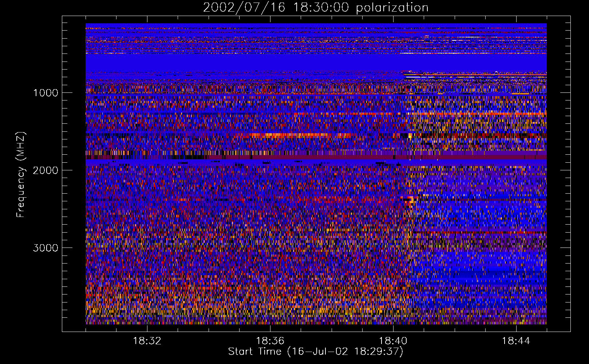Viewport: 589px width, 364px height.
Task: Click the 18:40 time tick label
Action: tap(393, 341)
